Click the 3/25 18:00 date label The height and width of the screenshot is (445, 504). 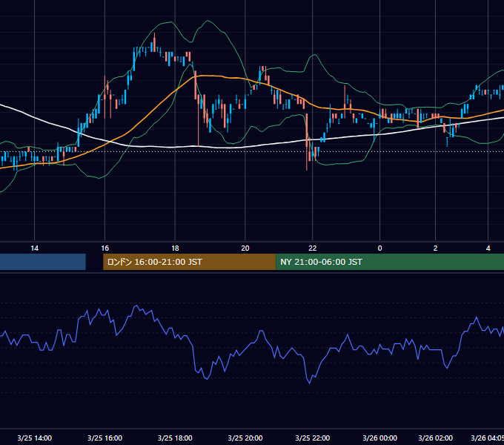(175, 438)
